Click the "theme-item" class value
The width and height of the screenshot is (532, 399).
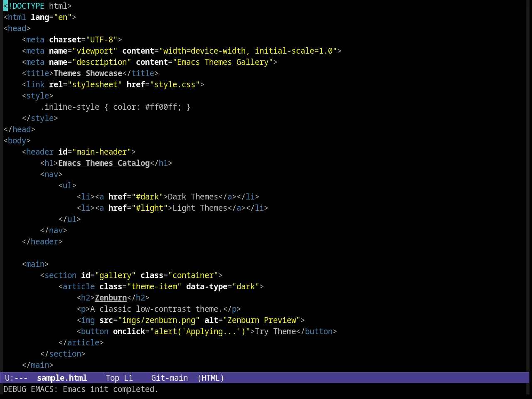click(x=154, y=286)
